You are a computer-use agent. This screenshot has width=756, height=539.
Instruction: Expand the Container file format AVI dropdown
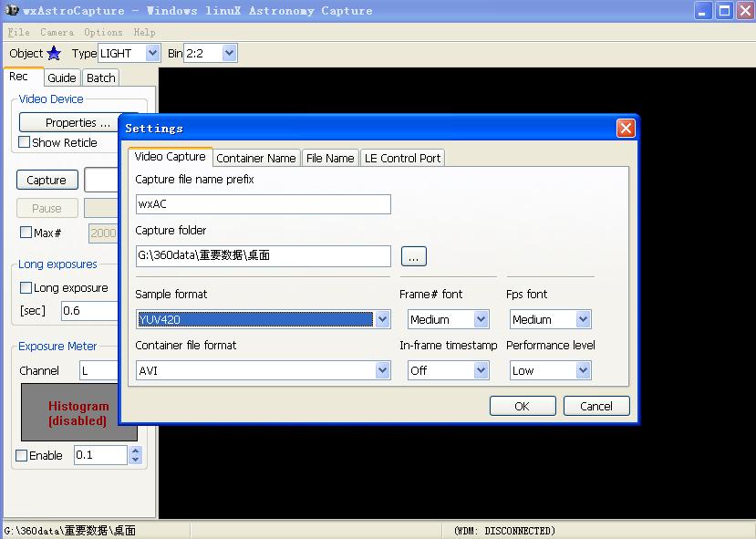tap(382, 370)
